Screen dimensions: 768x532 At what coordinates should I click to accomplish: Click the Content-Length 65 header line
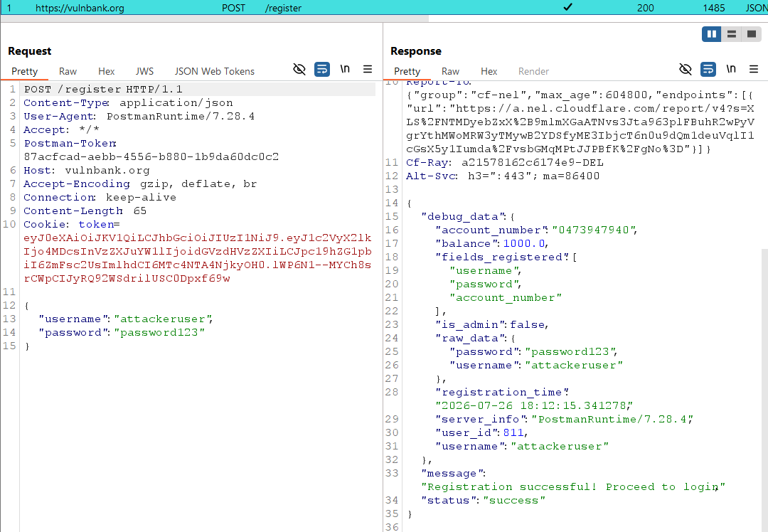[x=85, y=211]
